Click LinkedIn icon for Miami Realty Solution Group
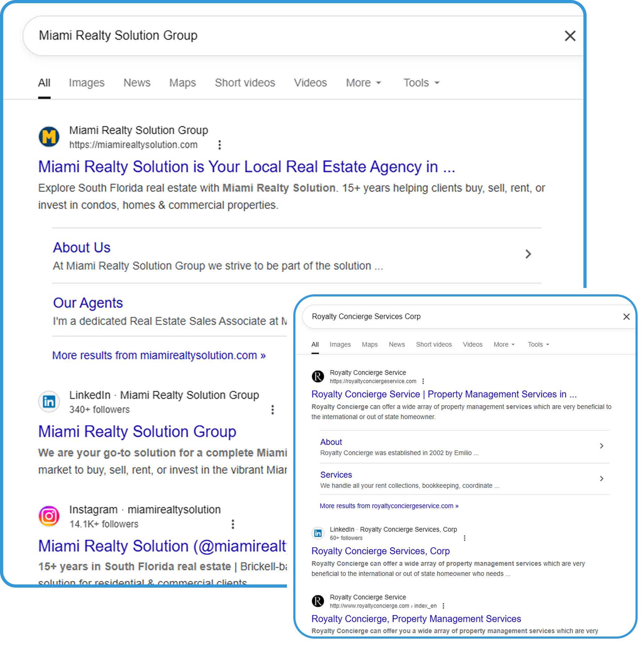Viewport: 644px width, 645px height. (x=49, y=402)
